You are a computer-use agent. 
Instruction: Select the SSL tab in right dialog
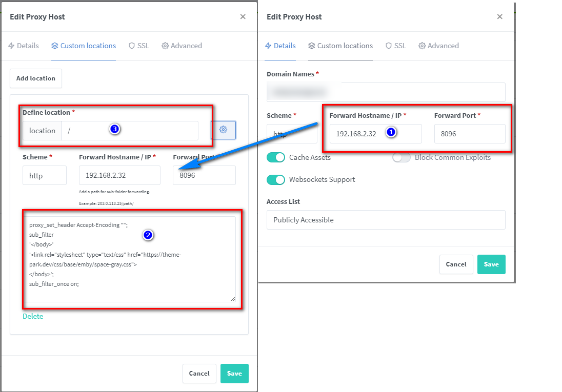pos(395,46)
